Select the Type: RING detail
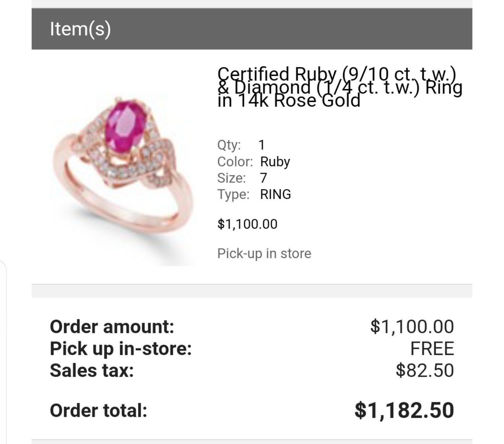This screenshot has width=504, height=444. click(254, 194)
